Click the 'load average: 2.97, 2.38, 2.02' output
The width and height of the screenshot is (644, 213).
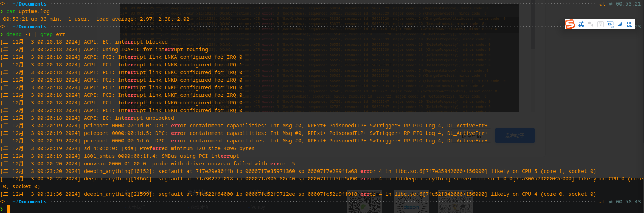[143, 19]
